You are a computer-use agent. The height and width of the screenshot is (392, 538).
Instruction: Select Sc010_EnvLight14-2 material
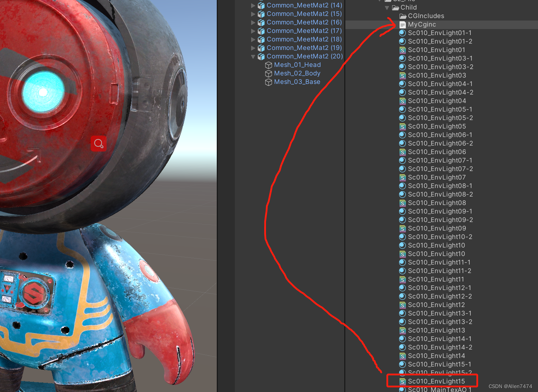click(x=440, y=347)
